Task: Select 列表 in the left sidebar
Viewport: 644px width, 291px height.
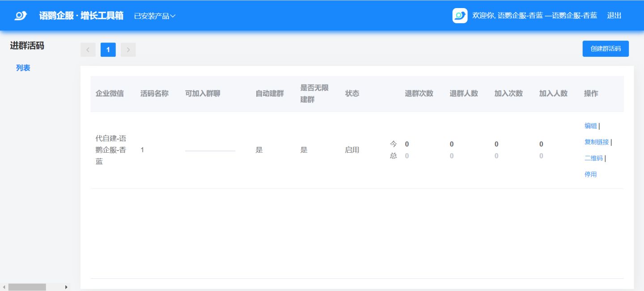Action: coord(23,68)
